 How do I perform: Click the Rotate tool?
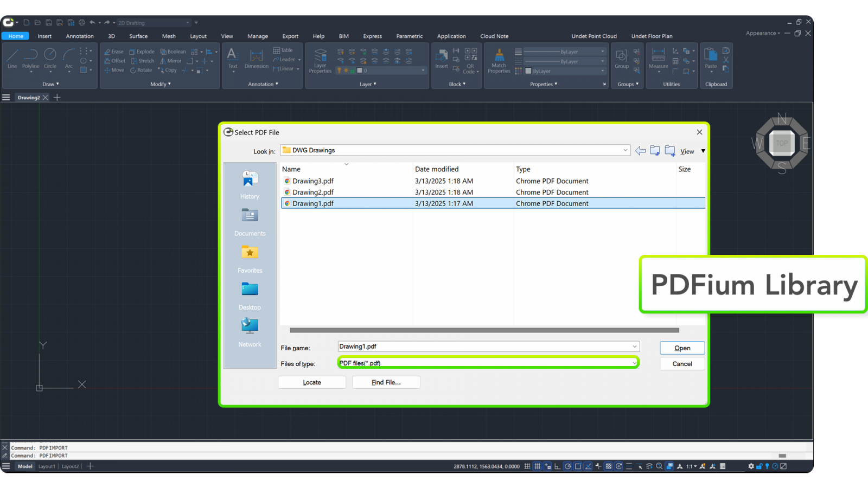[141, 70]
